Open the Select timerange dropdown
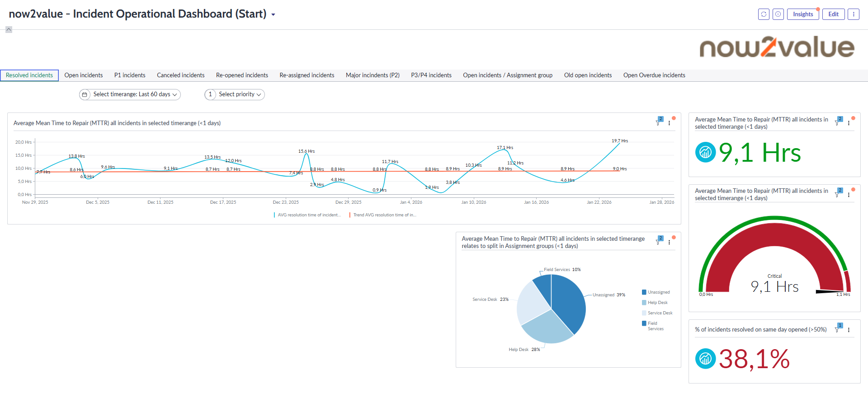 pyautogui.click(x=130, y=94)
